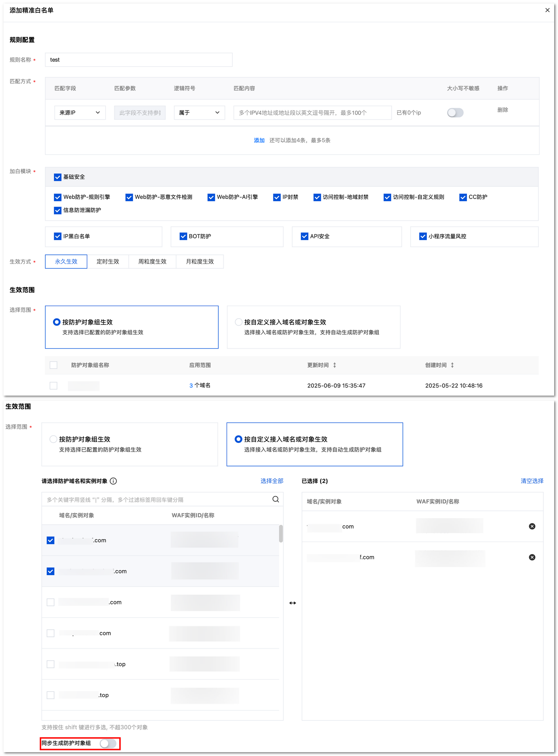Select the 定时生效 tab
Viewport: 558px width, 756px height.
pos(108,261)
